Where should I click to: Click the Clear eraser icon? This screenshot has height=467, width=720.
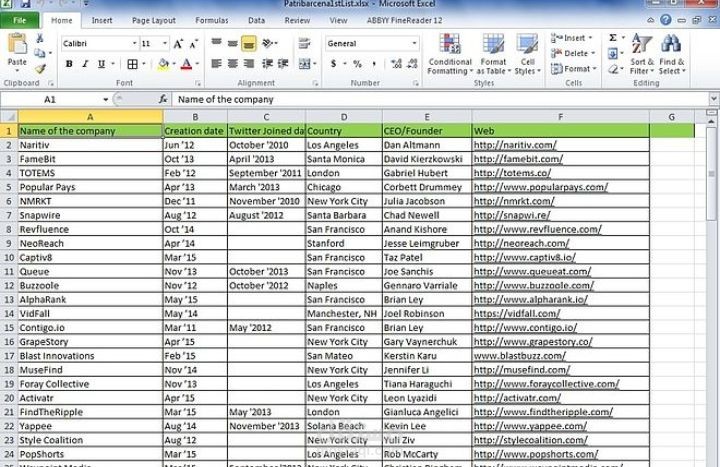point(613,69)
